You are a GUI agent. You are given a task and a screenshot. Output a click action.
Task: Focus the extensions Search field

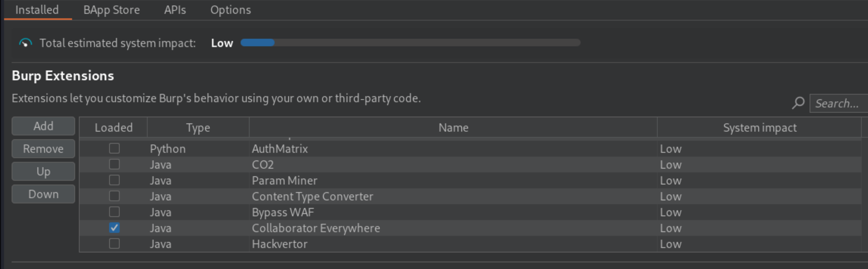tap(839, 103)
